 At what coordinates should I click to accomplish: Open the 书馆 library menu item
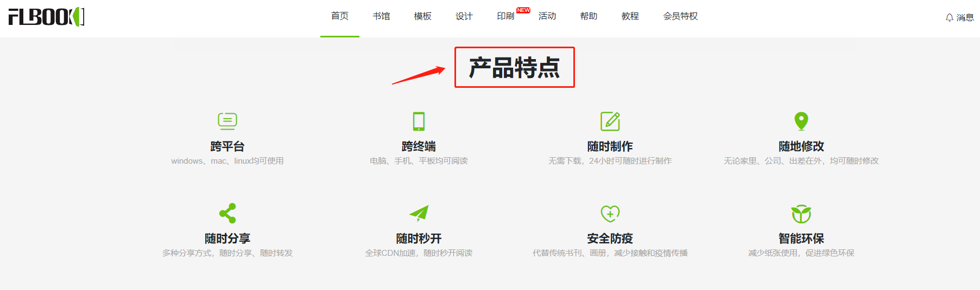381,16
